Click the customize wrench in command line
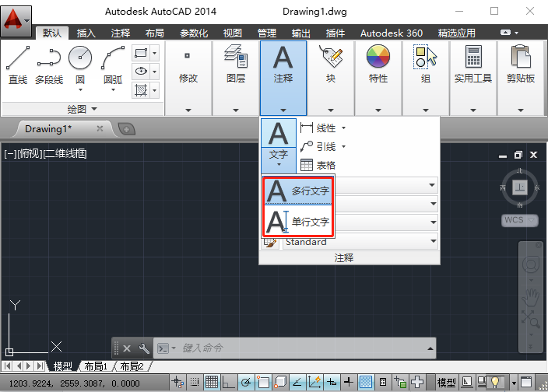 pos(144,348)
